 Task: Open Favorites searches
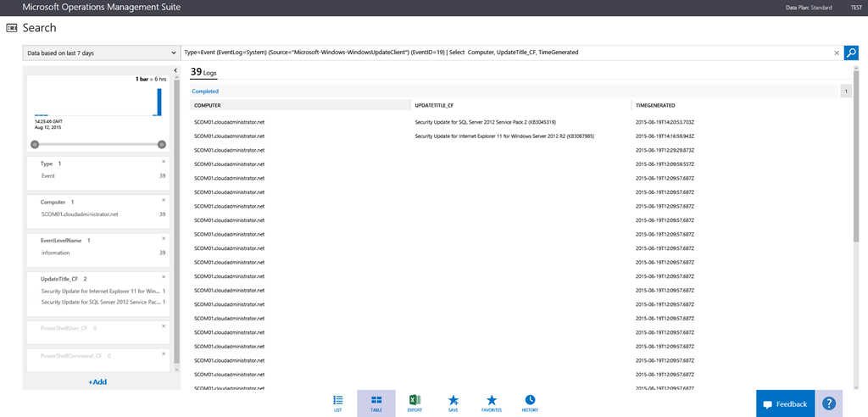492,403
